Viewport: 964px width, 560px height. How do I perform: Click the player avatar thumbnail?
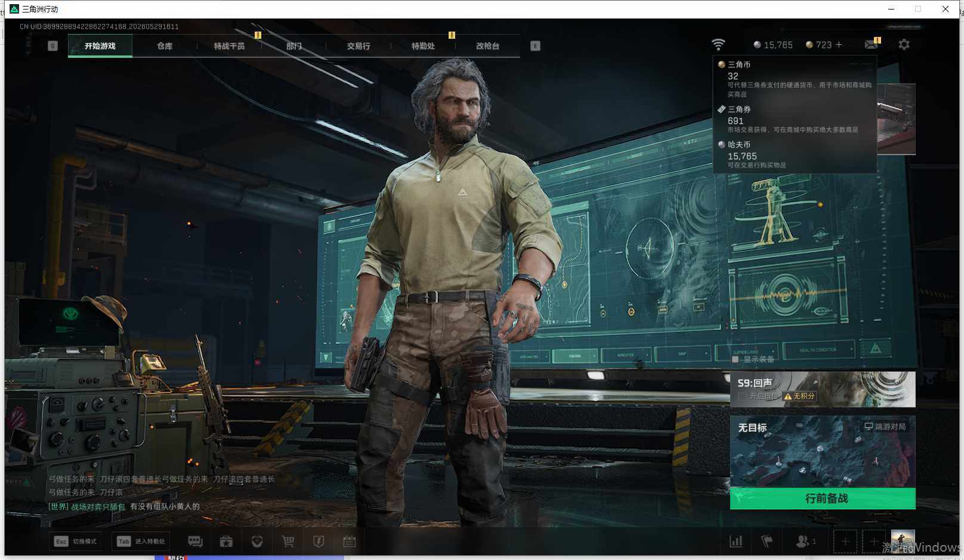(x=903, y=542)
